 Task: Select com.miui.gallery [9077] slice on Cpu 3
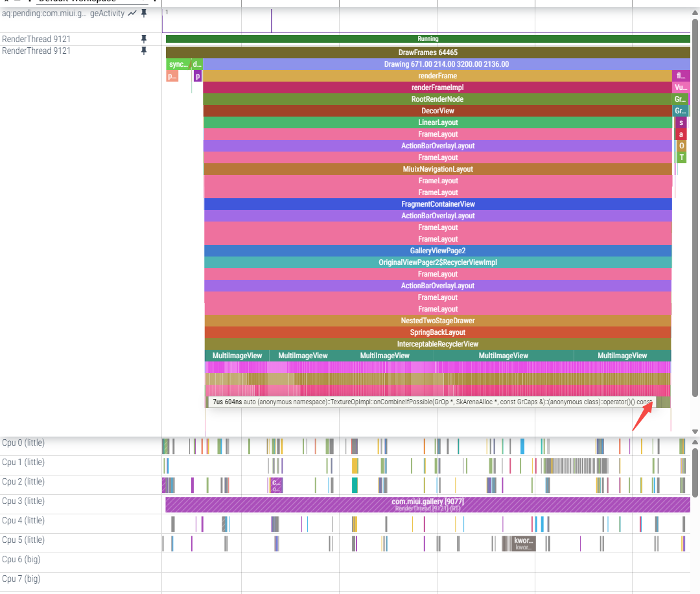428,505
